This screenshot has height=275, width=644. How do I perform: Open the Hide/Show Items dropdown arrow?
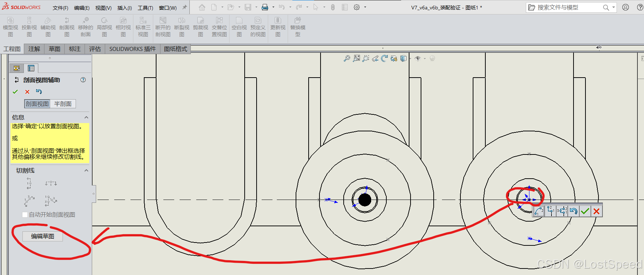(x=425, y=58)
